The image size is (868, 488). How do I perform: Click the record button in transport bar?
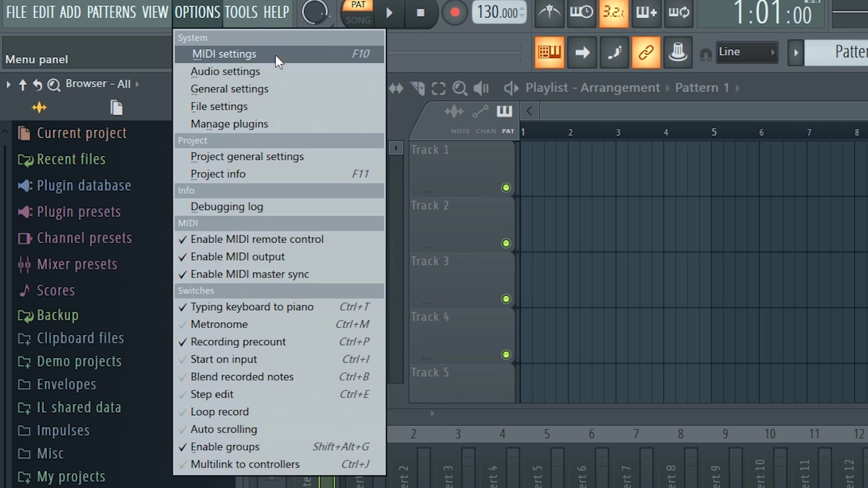point(454,13)
